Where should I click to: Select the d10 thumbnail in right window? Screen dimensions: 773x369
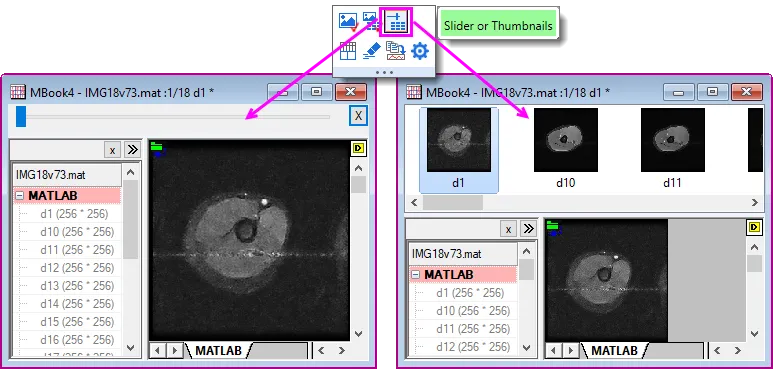[565, 149]
